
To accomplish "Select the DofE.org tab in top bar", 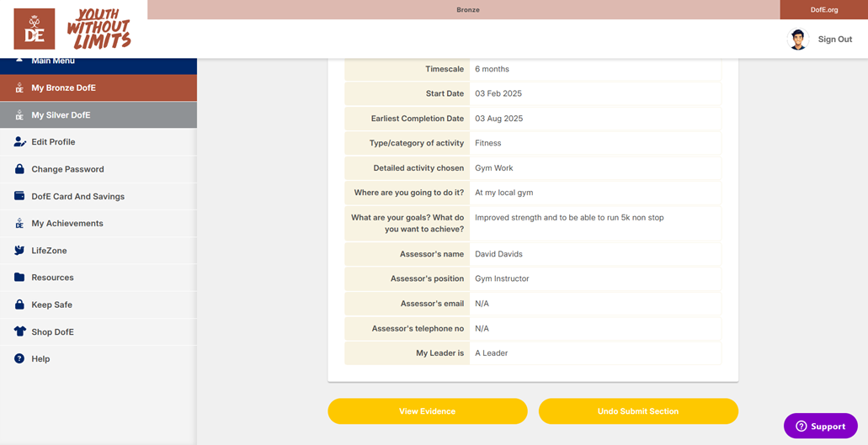I will [x=823, y=10].
